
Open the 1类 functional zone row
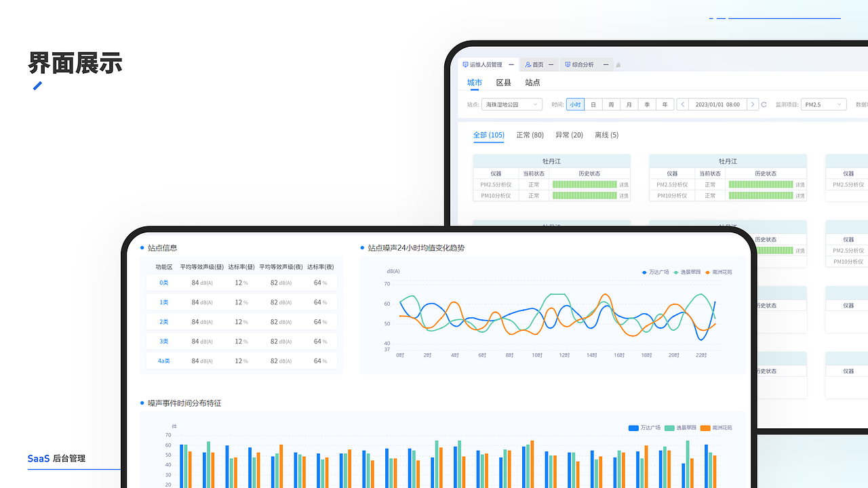click(241, 302)
